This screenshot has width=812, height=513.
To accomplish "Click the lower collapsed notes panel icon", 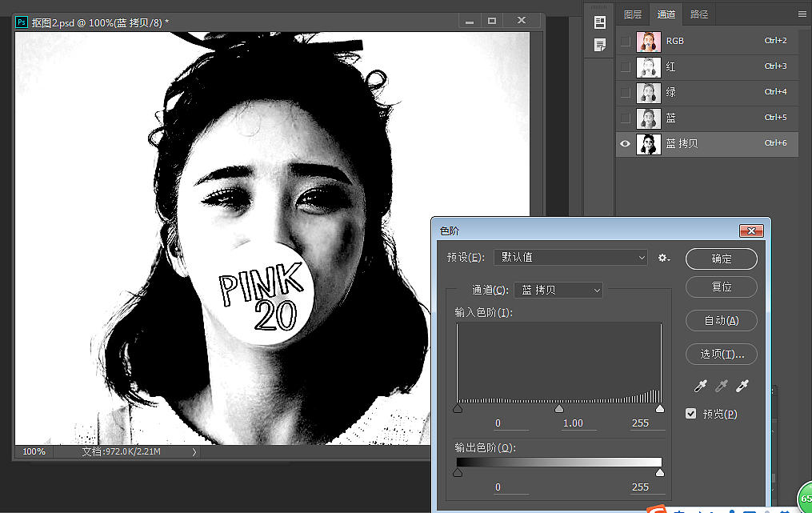I will point(599,45).
